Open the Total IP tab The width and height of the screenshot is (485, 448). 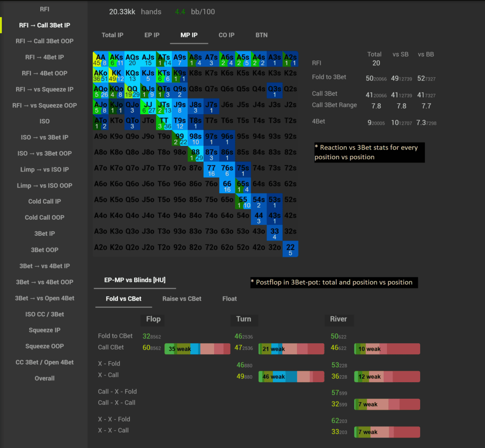pos(112,35)
